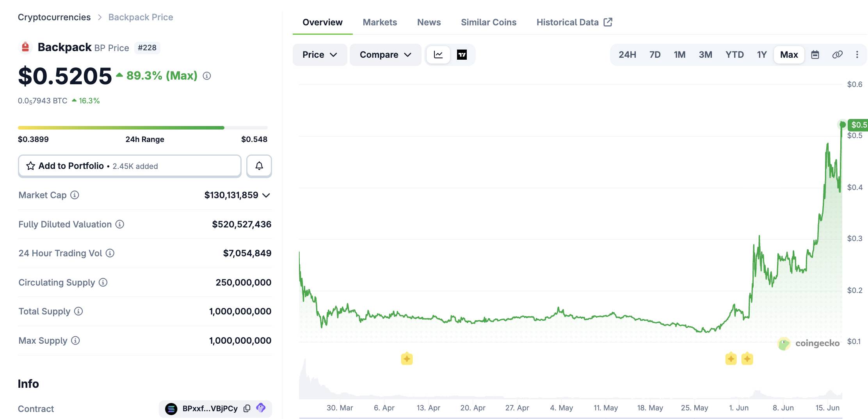
Task: Select the 3M time range
Action: pos(705,55)
